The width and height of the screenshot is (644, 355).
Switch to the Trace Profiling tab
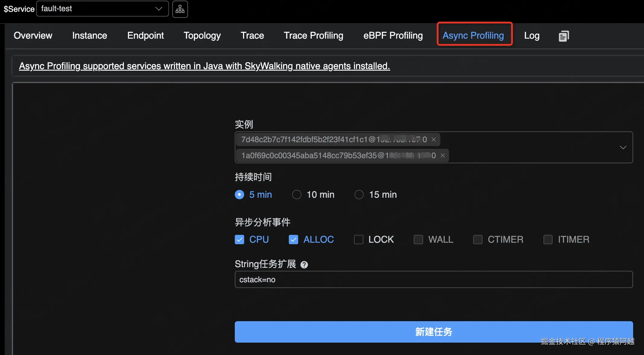(x=313, y=36)
